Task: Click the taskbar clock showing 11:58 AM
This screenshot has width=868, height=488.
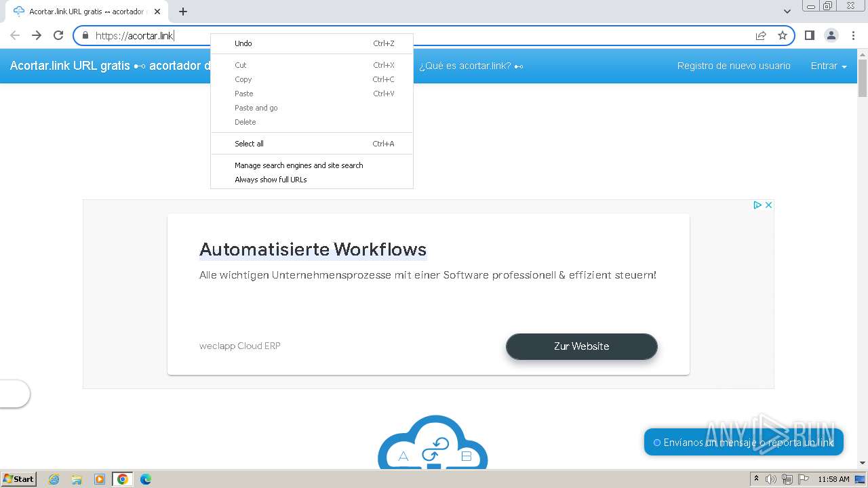Action: [x=833, y=479]
